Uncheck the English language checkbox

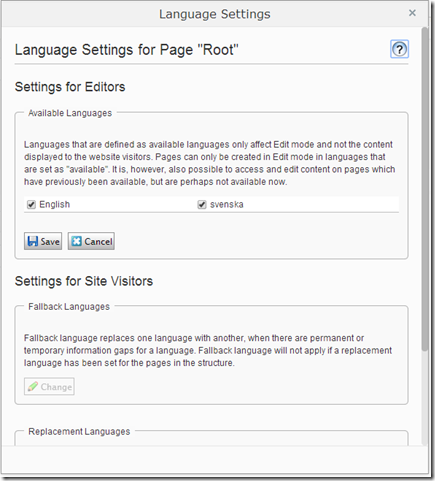coord(31,204)
